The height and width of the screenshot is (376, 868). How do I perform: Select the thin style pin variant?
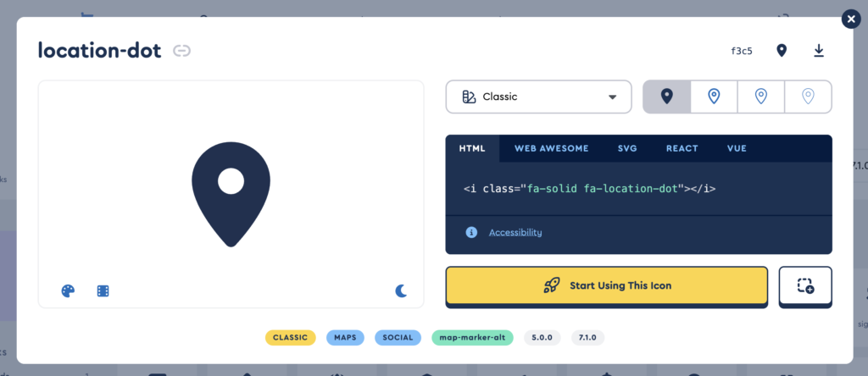(x=808, y=97)
